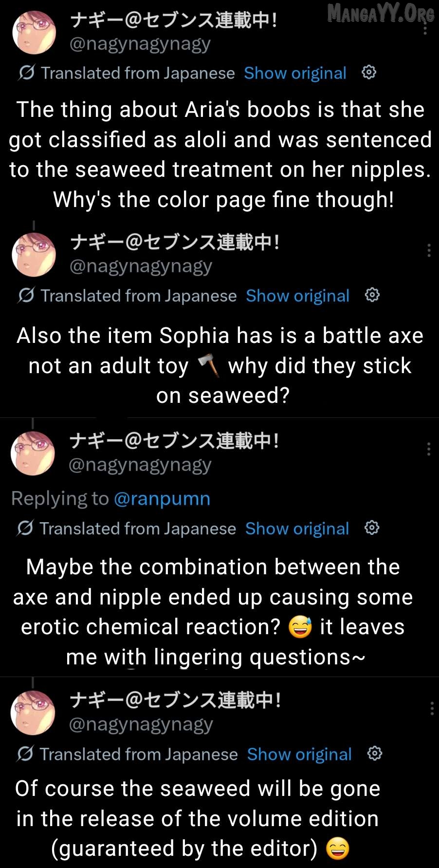Screen dimensions: 439x868
Task: Click the avatar on the volume edition tweet
Action: point(33,712)
